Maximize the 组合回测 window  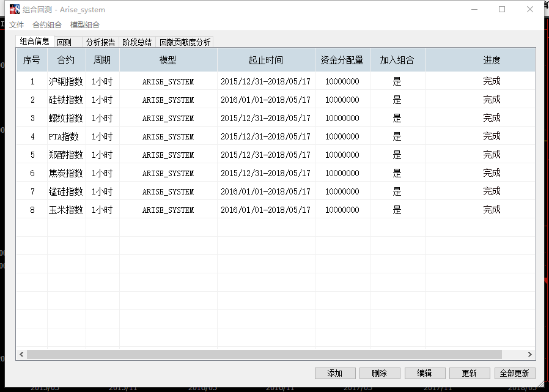(x=502, y=9)
